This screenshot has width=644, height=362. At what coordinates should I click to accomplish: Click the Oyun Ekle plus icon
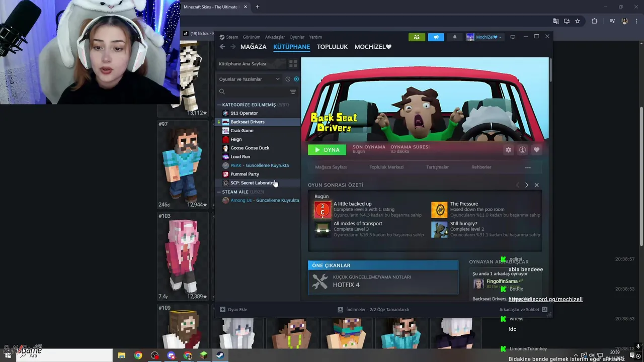(x=222, y=310)
